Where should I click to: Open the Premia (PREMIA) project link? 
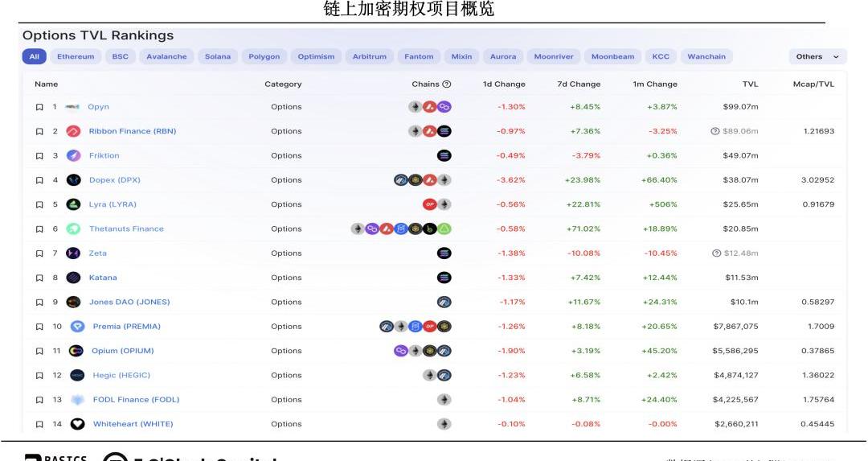coord(126,327)
